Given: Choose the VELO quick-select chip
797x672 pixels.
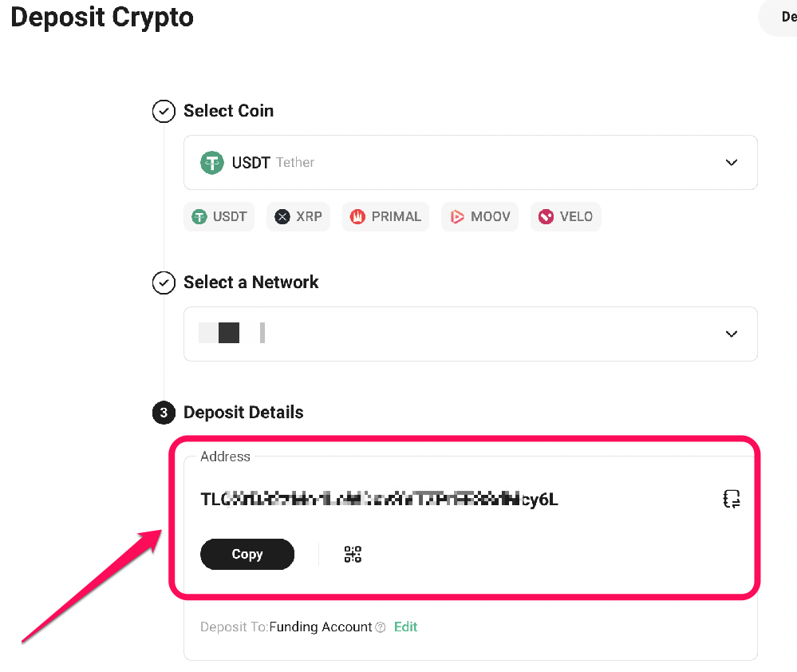Looking at the screenshot, I should tap(566, 216).
